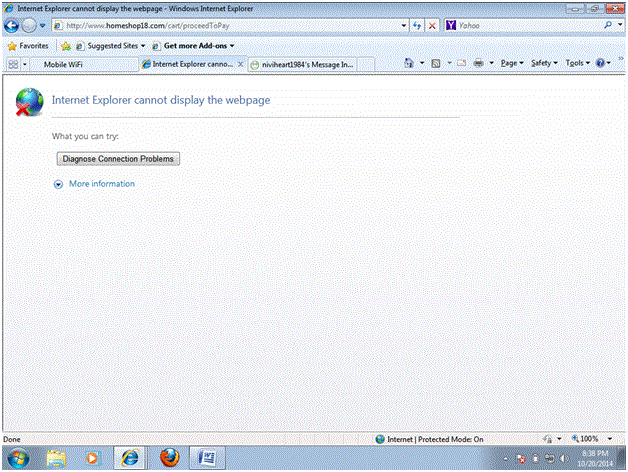Click the Favorites button
Viewport: 628px width, 472px height.
click(x=28, y=46)
